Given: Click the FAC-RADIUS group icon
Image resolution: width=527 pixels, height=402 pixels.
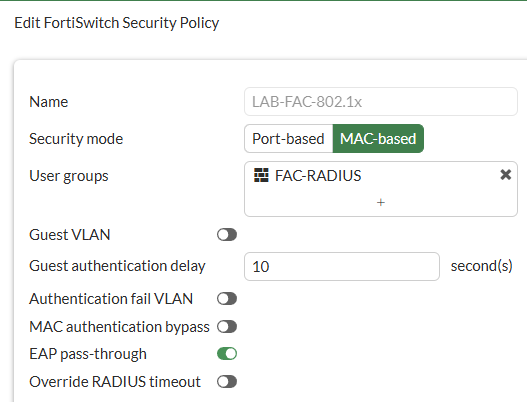Looking at the screenshot, I should (261, 175).
